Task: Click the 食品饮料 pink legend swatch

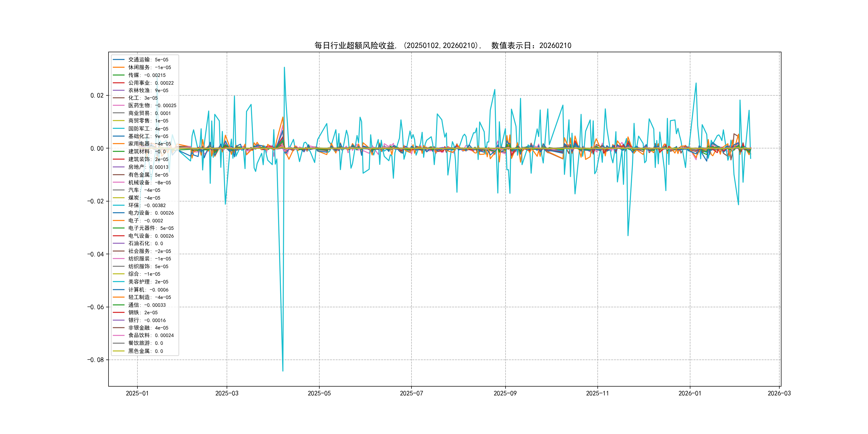Action: point(119,335)
